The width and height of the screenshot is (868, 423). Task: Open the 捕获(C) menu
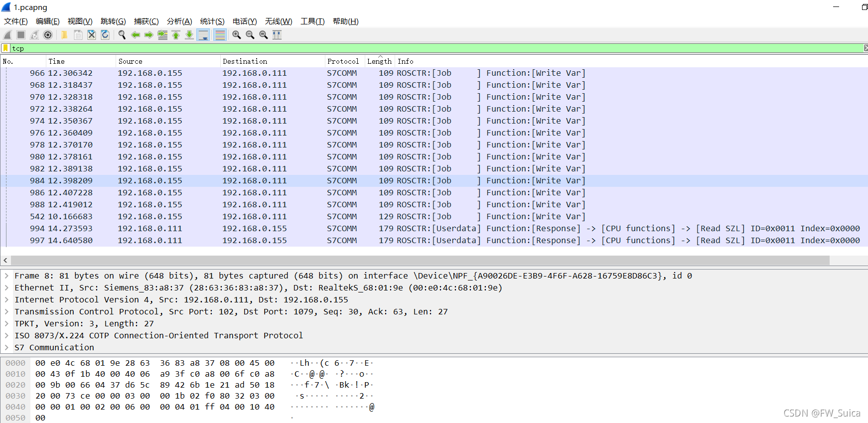(x=146, y=21)
